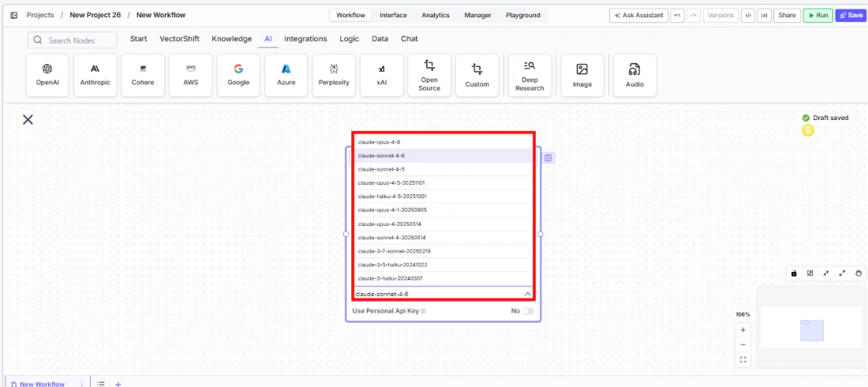Add a Perplexity node
Image resolution: width=868 pixels, height=387 pixels.
pyautogui.click(x=334, y=75)
